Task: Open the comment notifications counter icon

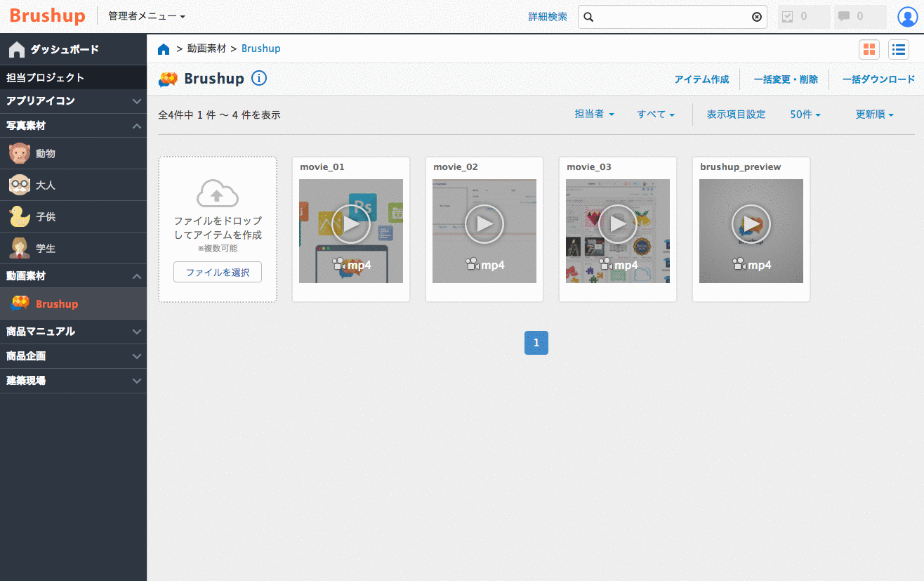Action: pos(859,17)
